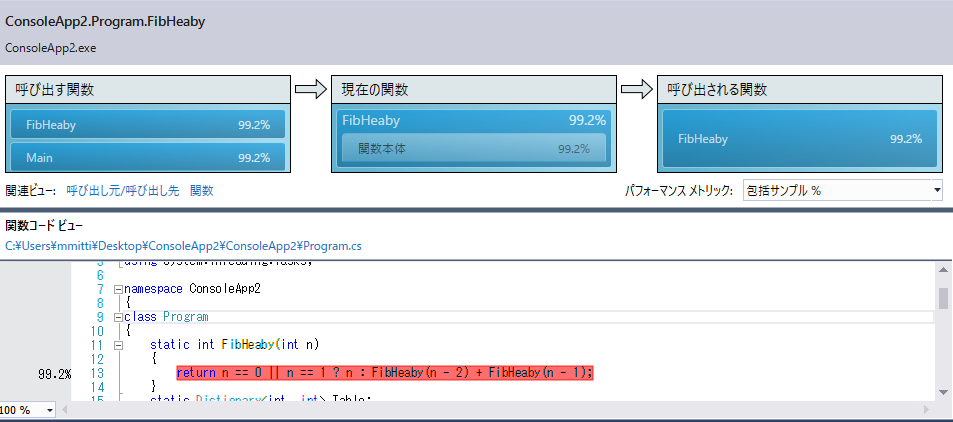This screenshot has width=953, height=422.
Task: Click line number 9 in the code gutter
Action: 100,317
